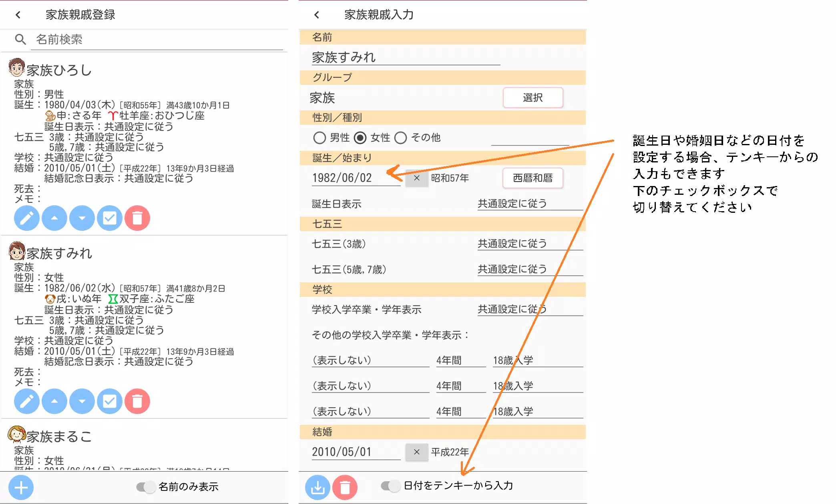Open the 学校入学卒業・学年表示 dropdown

click(530, 309)
